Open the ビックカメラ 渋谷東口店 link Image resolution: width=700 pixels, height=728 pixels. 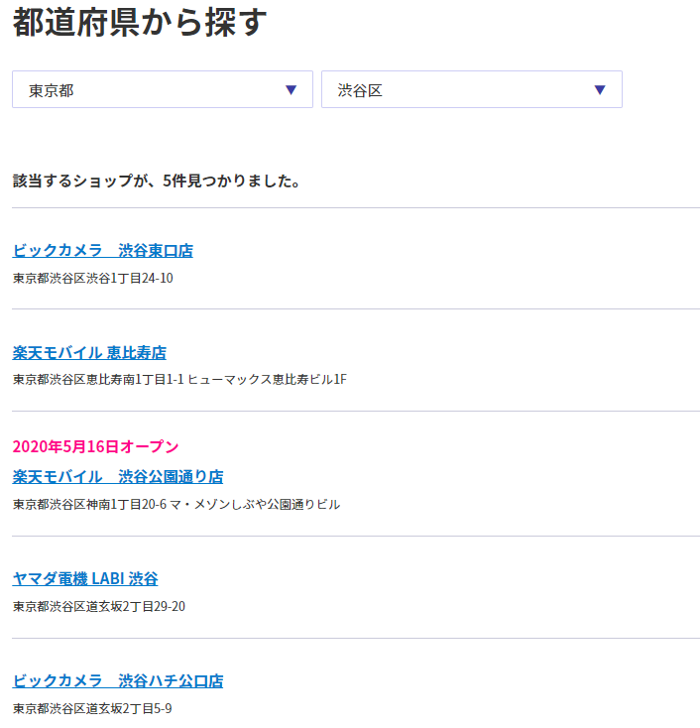click(102, 251)
